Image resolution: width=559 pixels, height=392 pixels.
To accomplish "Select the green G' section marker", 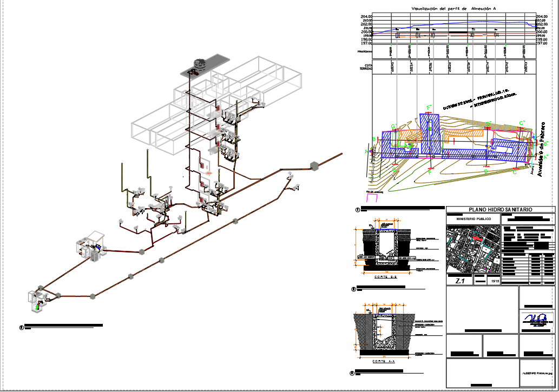I will pos(393,126).
